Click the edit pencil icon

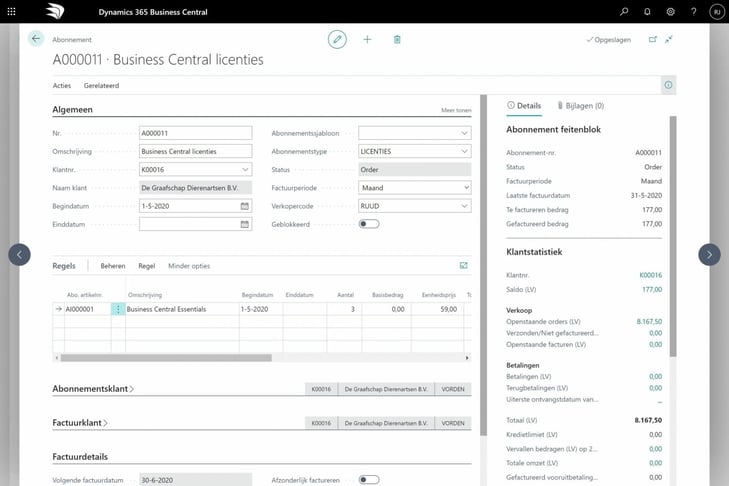(337, 40)
